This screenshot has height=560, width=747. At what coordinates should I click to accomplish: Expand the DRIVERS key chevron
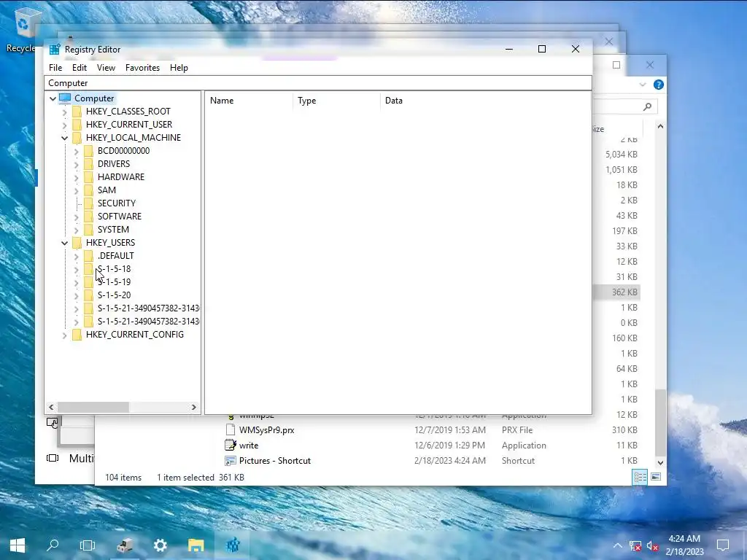tap(76, 164)
